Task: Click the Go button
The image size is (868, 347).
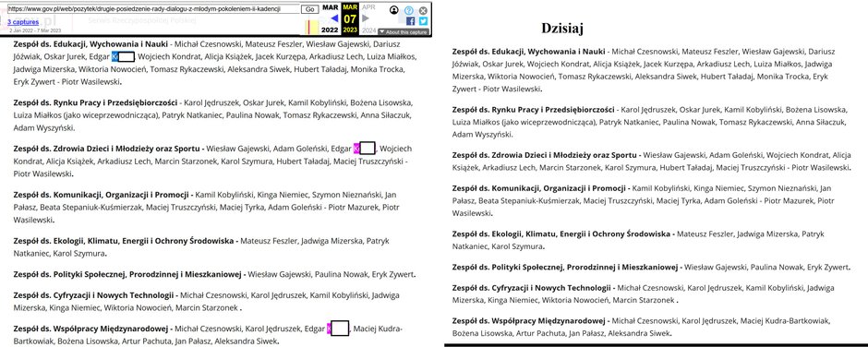Action: [310, 9]
